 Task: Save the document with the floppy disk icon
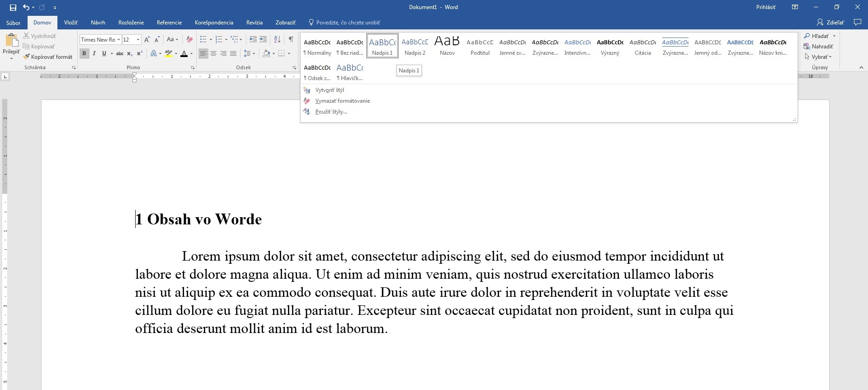pos(13,7)
